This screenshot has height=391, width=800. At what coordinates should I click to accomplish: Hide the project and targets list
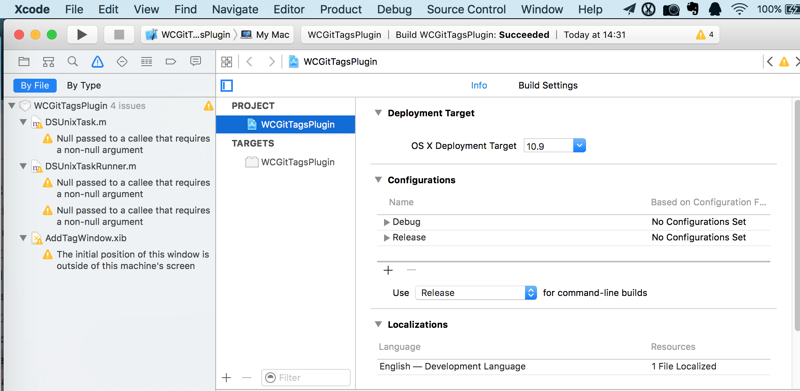227,85
